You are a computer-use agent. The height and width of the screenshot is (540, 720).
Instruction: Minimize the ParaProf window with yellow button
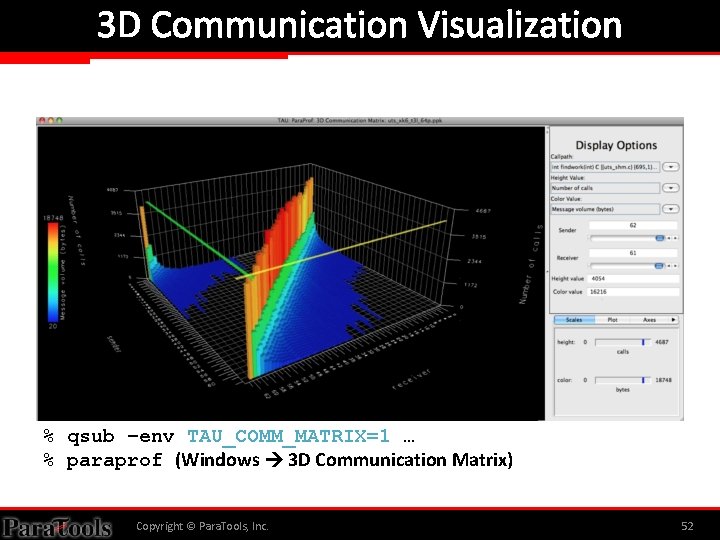coord(51,121)
